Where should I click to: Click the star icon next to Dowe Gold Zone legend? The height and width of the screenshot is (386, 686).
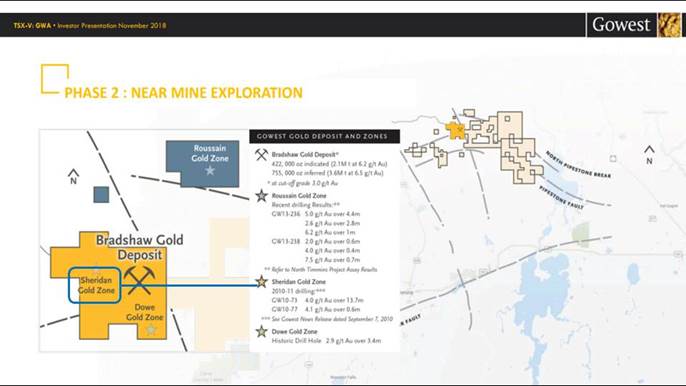(x=262, y=331)
